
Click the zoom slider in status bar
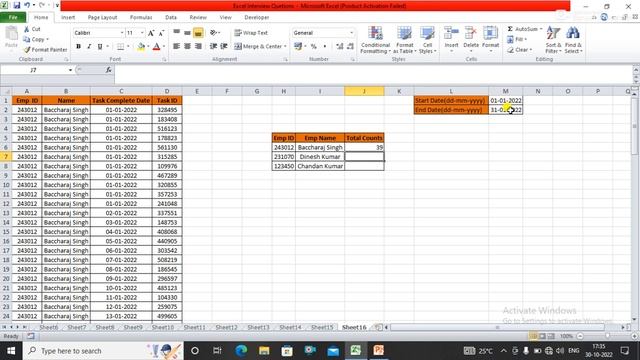click(x=607, y=336)
